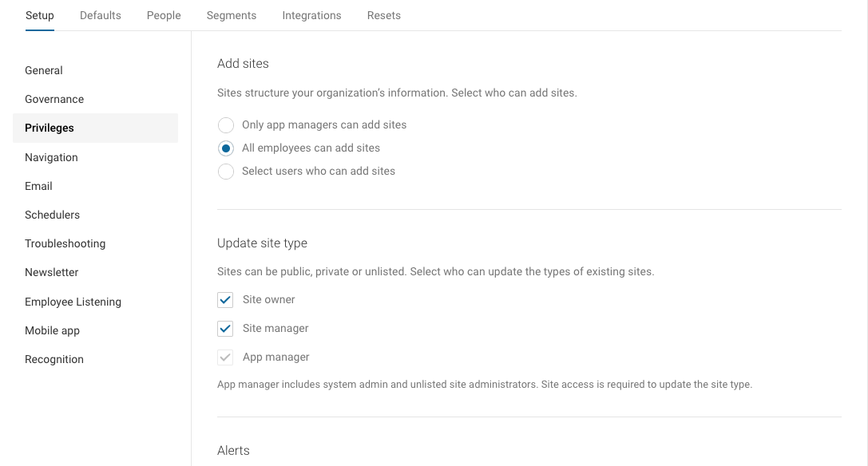Select 'Only app managers can add sites'
The image size is (868, 466).
coord(226,125)
